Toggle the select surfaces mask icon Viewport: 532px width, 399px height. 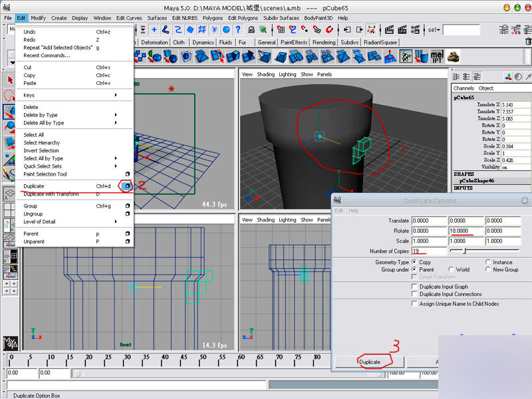[190, 30]
